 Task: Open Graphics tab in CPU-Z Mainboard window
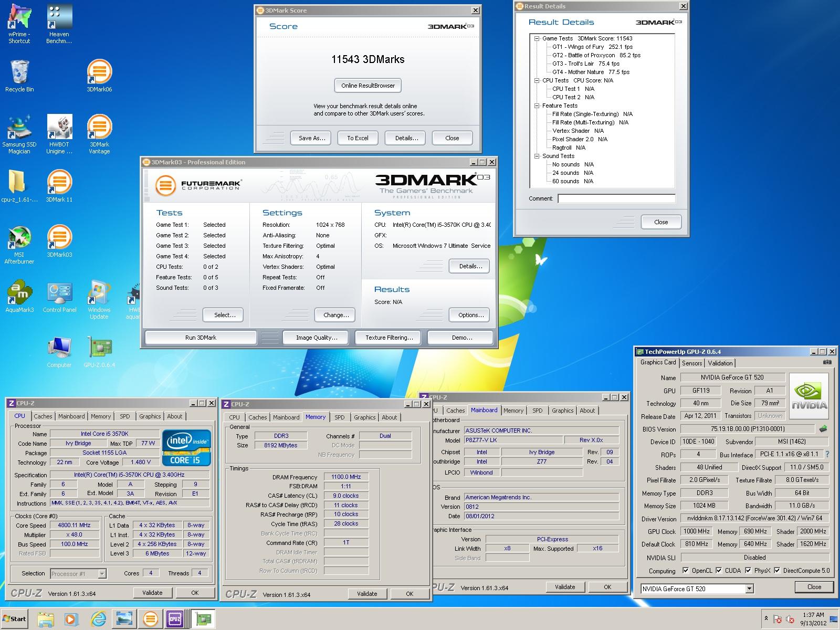pos(562,411)
